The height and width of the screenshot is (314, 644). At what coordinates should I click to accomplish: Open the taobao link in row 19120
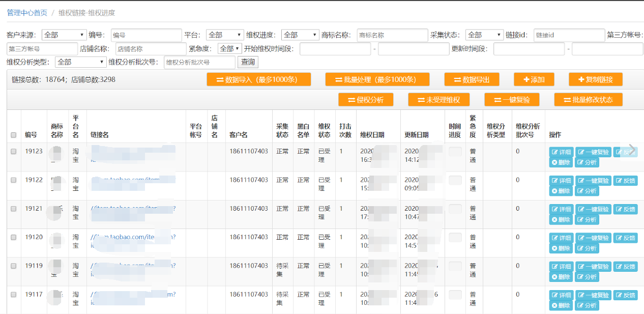click(133, 237)
